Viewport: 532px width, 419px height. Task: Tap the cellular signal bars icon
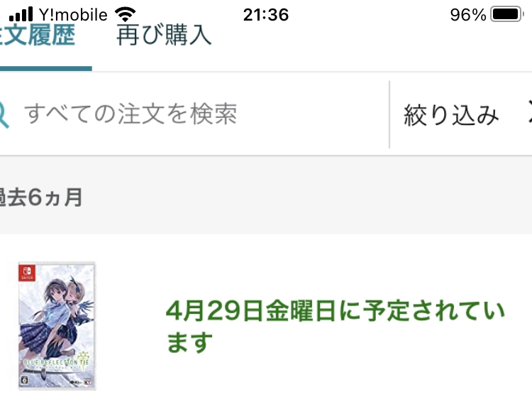click(21, 14)
